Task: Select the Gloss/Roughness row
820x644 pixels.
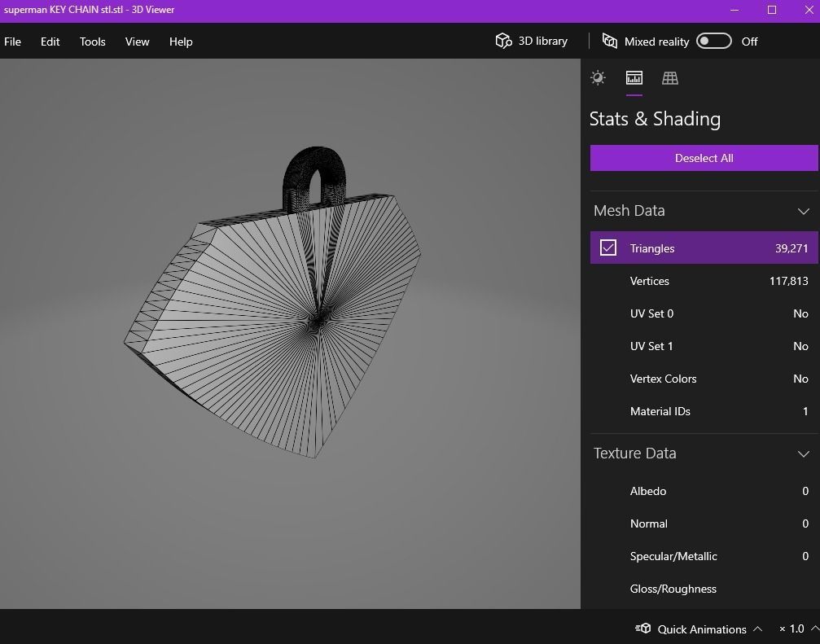Action: coord(704,589)
